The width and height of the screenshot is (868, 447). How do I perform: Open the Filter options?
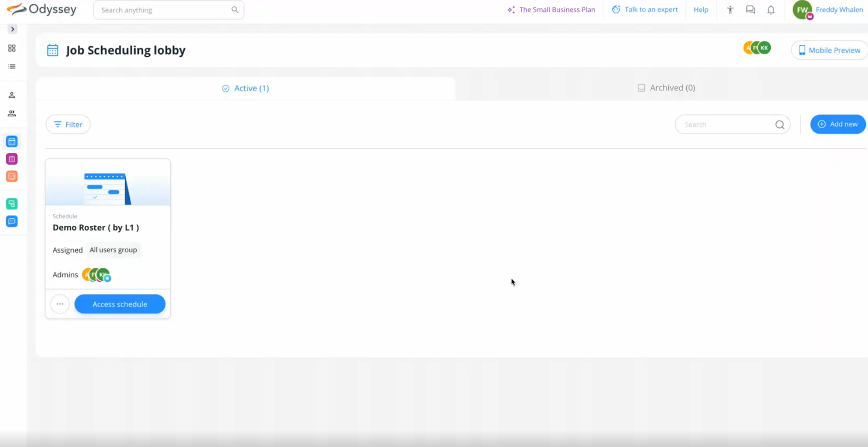click(68, 124)
